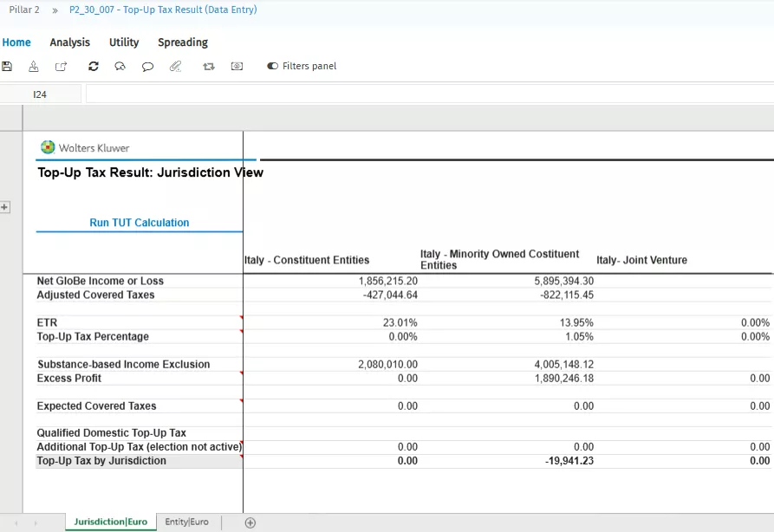This screenshot has height=532, width=774.
Task: Click the Save icon in the toolbar
Action: pyautogui.click(x=7, y=66)
